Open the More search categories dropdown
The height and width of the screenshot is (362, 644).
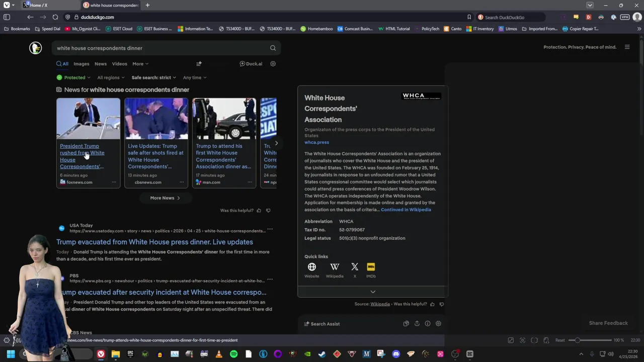pos(140,64)
